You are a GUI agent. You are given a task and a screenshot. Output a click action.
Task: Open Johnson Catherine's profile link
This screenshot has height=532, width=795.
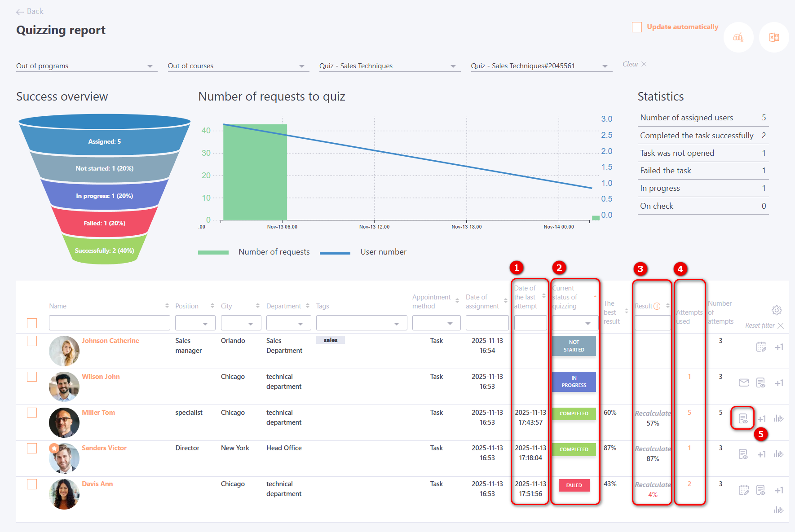110,341
